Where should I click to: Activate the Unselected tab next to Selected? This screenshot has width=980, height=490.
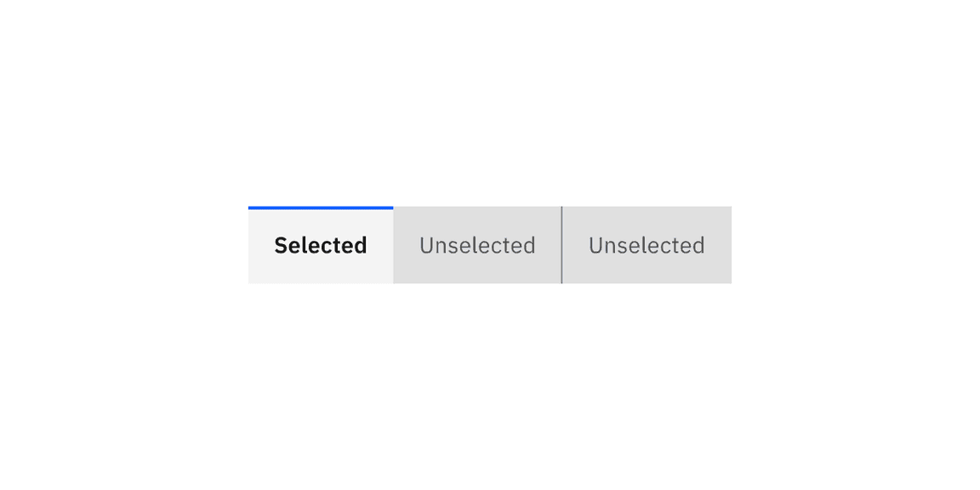pyautogui.click(x=477, y=245)
